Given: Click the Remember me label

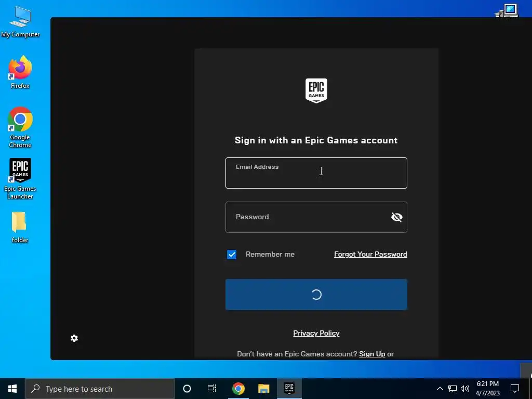Looking at the screenshot, I should click(x=270, y=254).
